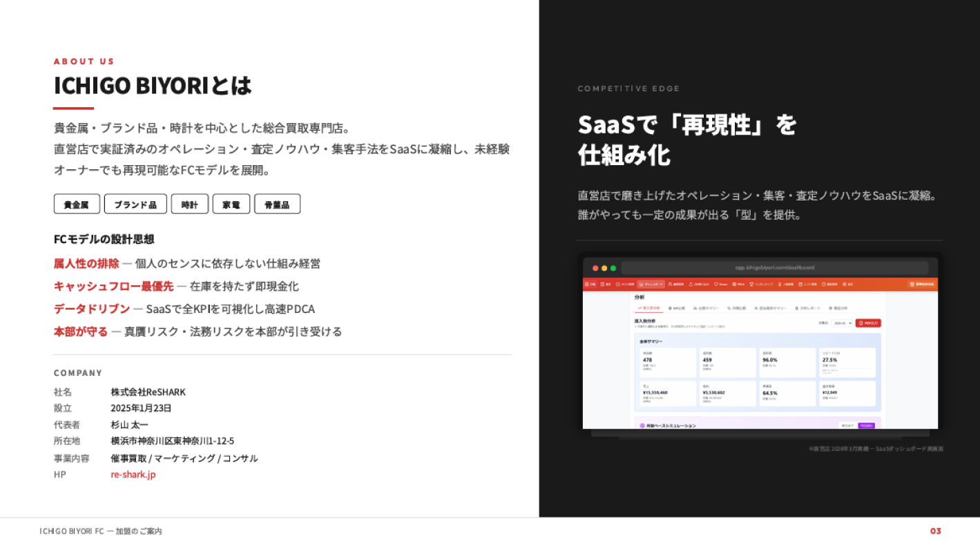Screen dimensions: 980x541
Task: Open the re-shark.jp link
Action: tap(133, 475)
